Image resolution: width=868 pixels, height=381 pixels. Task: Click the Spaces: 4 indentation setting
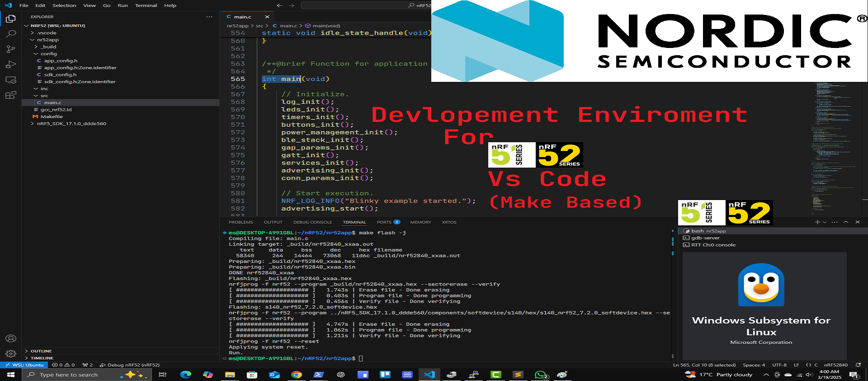(x=754, y=365)
